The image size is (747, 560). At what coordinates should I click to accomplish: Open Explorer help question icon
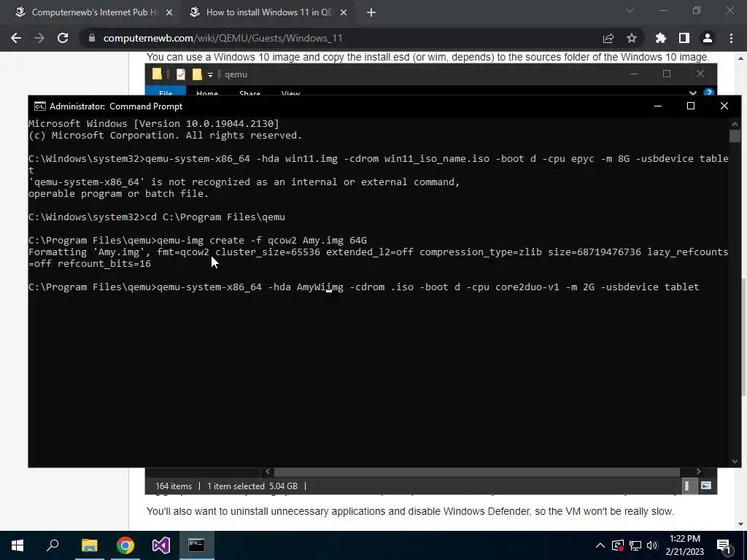[x=709, y=93]
